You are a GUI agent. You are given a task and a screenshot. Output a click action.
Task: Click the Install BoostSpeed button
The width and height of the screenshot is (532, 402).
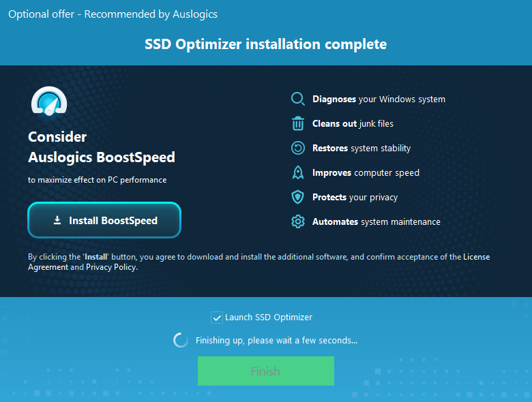coord(104,220)
